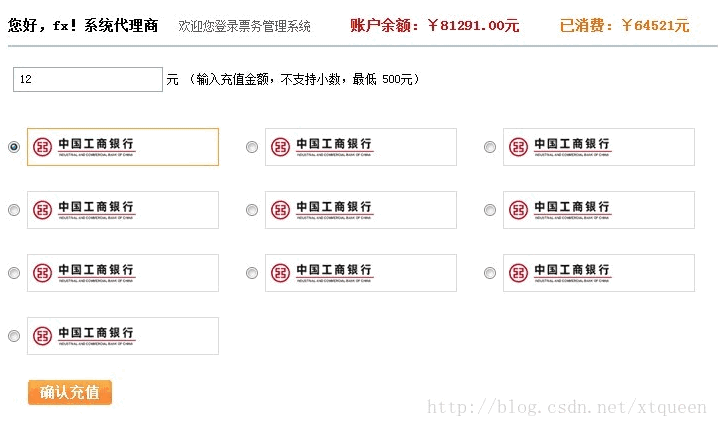Screen dimensions: 718x425
Task: Click the amount input field containing 12
Action: [x=87, y=79]
